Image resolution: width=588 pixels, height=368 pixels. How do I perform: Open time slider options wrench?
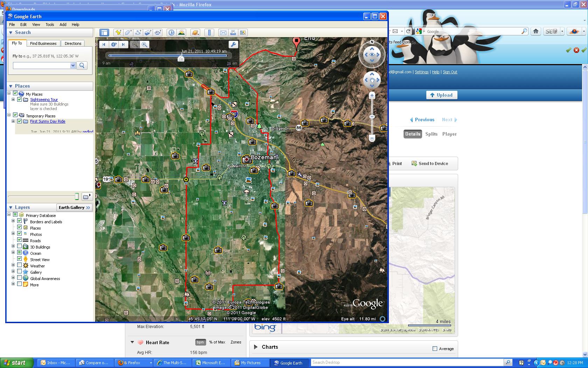(233, 44)
